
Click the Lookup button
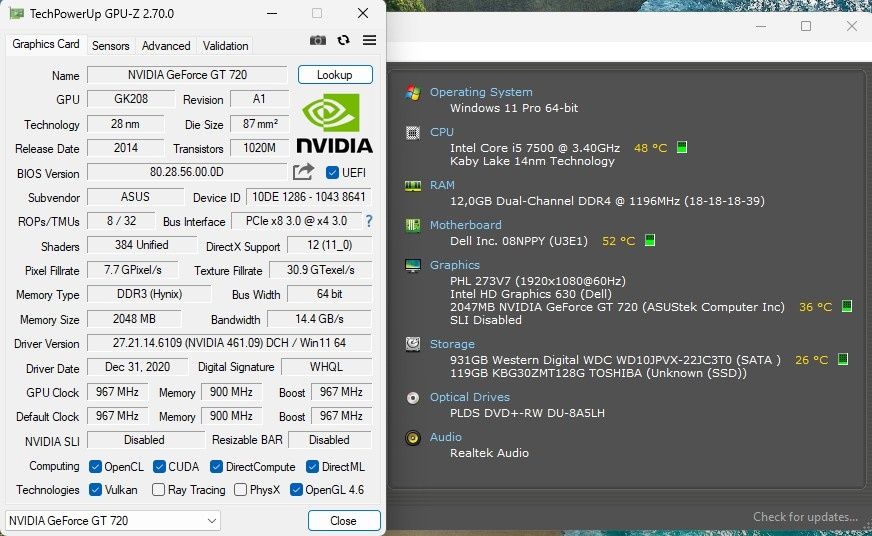coord(335,75)
